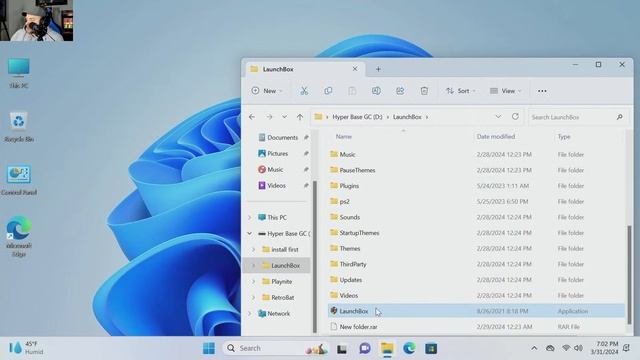Image resolution: width=640 pixels, height=360 pixels.
Task: Click the Rename icon in the toolbar
Action: pyautogui.click(x=376, y=91)
